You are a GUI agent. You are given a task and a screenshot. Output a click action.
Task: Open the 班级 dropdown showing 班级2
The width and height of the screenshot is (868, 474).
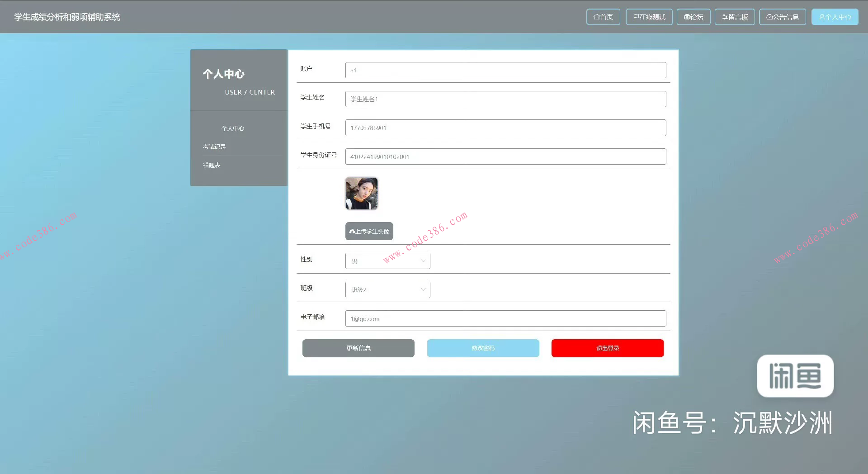[387, 289]
